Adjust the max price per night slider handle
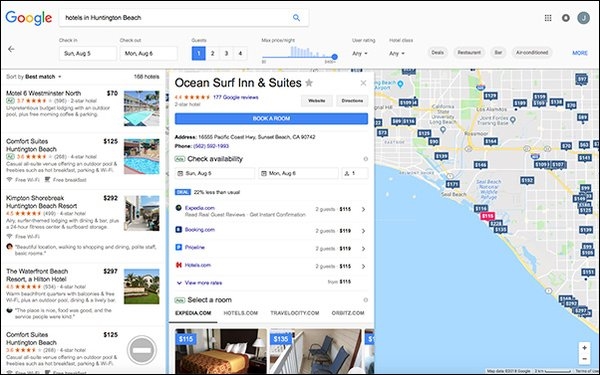Screen dimensions: 600x375 tap(334, 57)
